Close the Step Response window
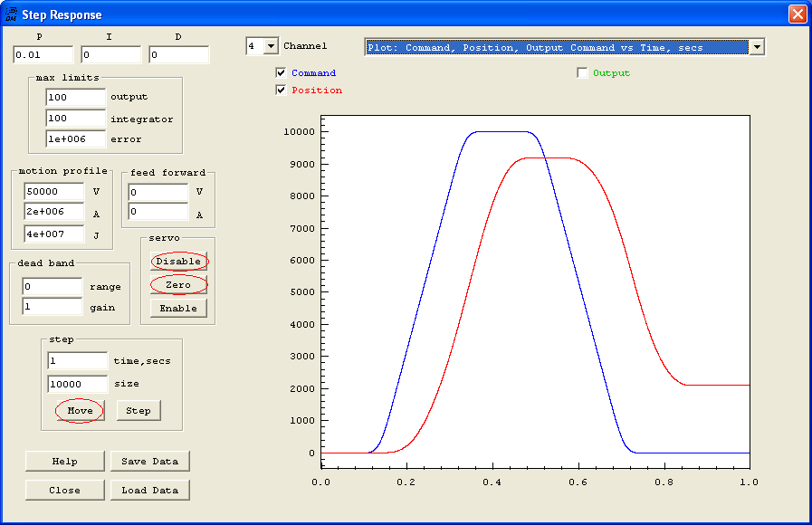The width and height of the screenshot is (812, 525). coord(797,14)
